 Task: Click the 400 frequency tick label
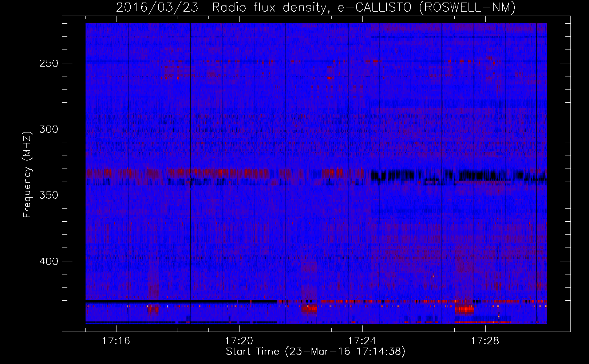48,261
